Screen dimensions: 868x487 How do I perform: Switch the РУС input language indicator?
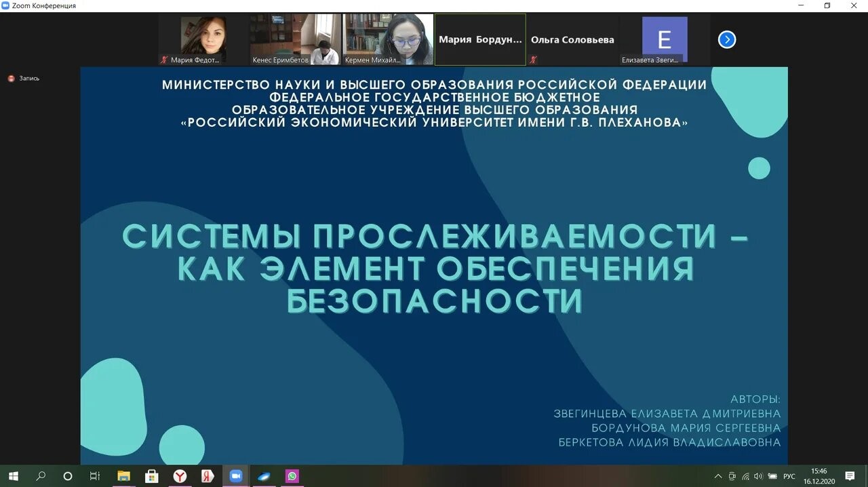(789, 476)
